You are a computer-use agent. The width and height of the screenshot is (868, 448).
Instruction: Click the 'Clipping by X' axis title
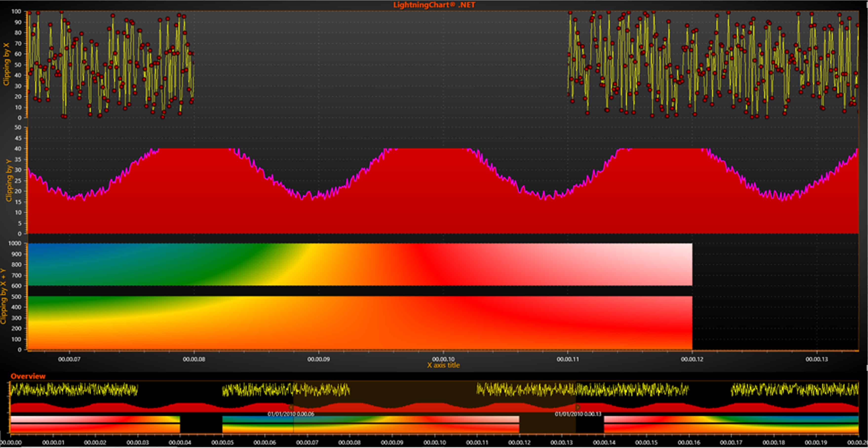6,64
